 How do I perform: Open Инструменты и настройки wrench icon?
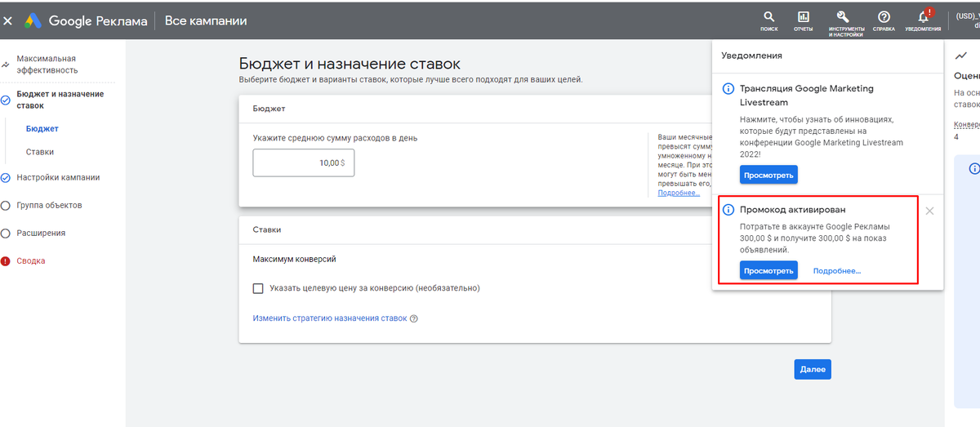(846, 23)
